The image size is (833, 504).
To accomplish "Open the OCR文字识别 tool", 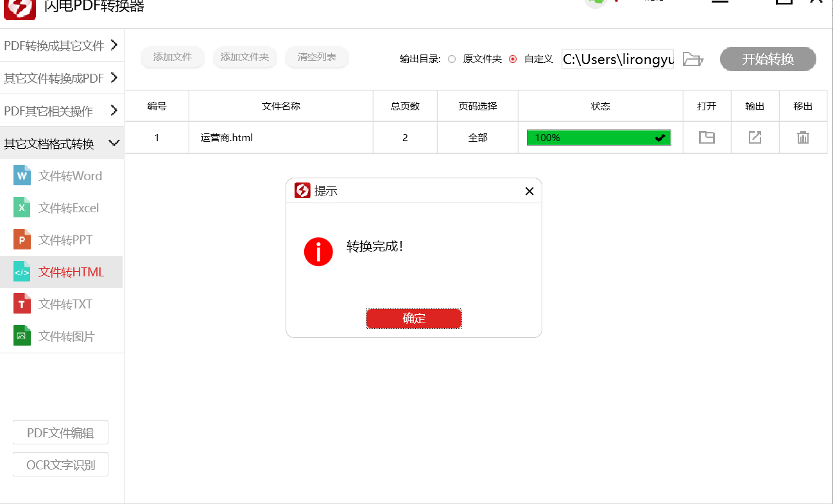I will point(60,464).
